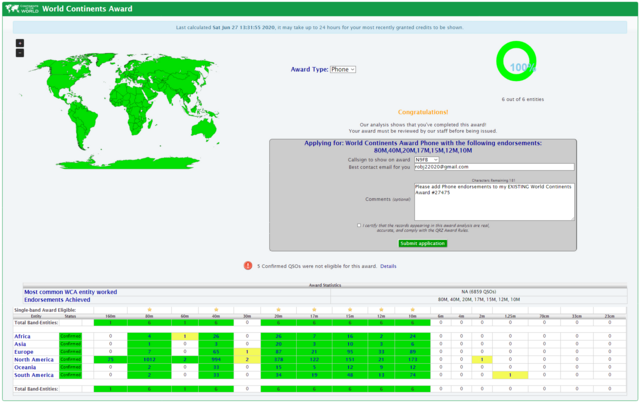Click the 6 out of 6 entities text

pos(522,99)
